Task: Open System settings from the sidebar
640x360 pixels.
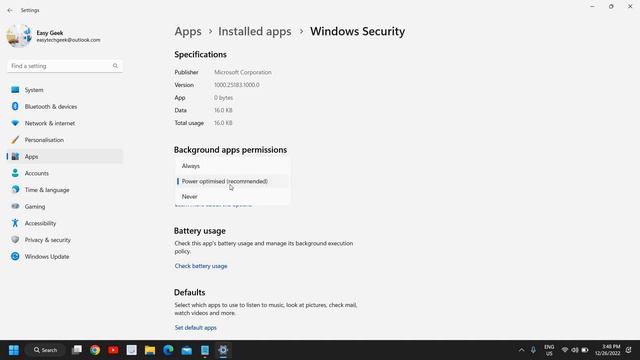Action: pyautogui.click(x=65, y=90)
